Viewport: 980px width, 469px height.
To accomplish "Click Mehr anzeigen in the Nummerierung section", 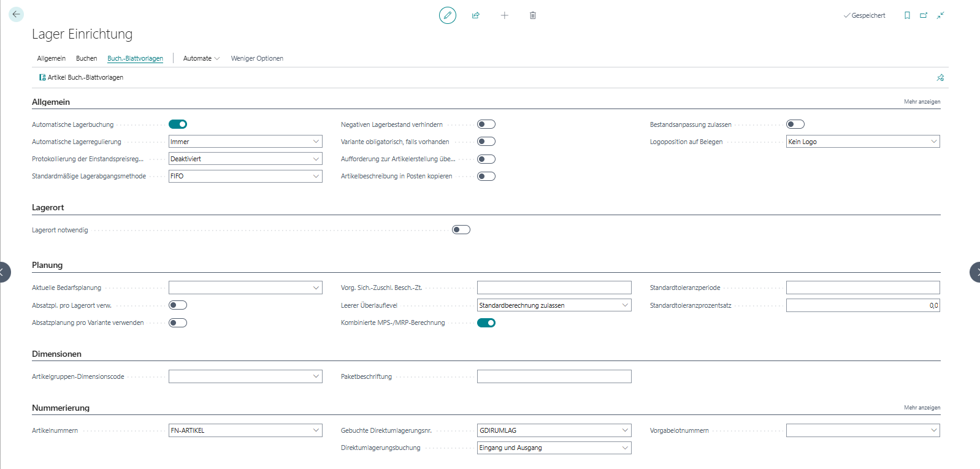I will pyautogui.click(x=922, y=408).
